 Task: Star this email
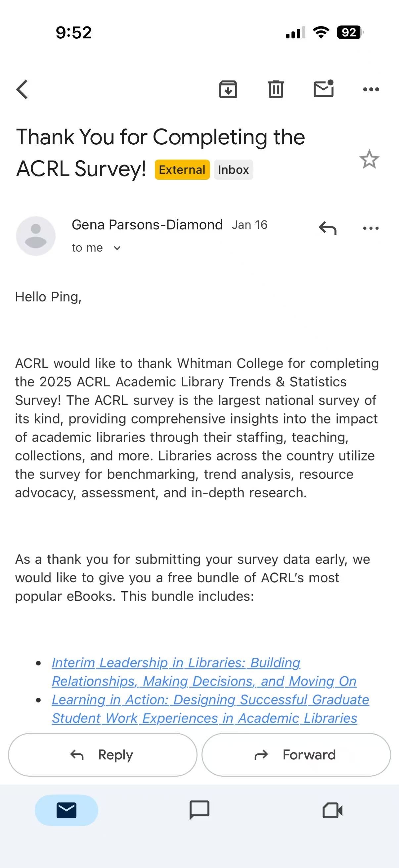click(x=369, y=159)
